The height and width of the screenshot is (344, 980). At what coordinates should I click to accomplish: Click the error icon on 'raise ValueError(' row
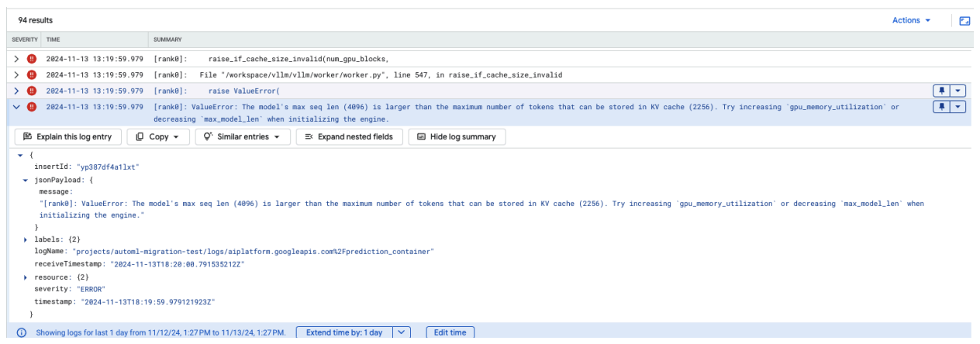(32, 91)
